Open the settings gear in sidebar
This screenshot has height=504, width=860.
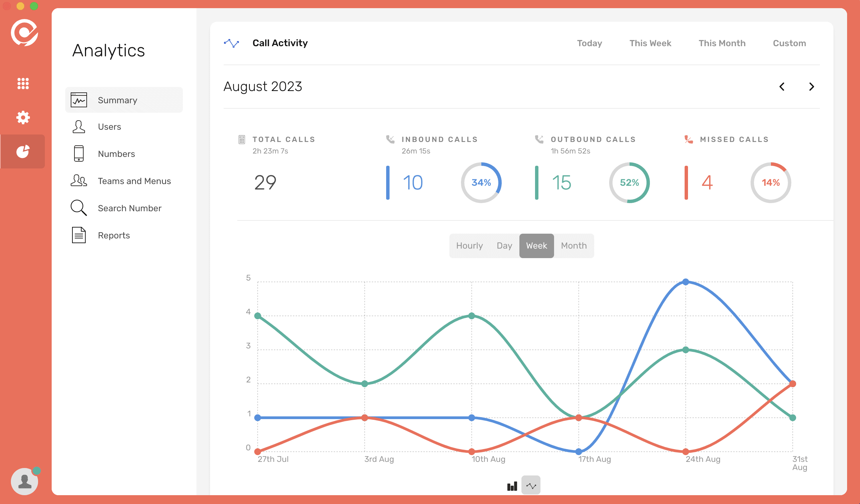(x=23, y=118)
